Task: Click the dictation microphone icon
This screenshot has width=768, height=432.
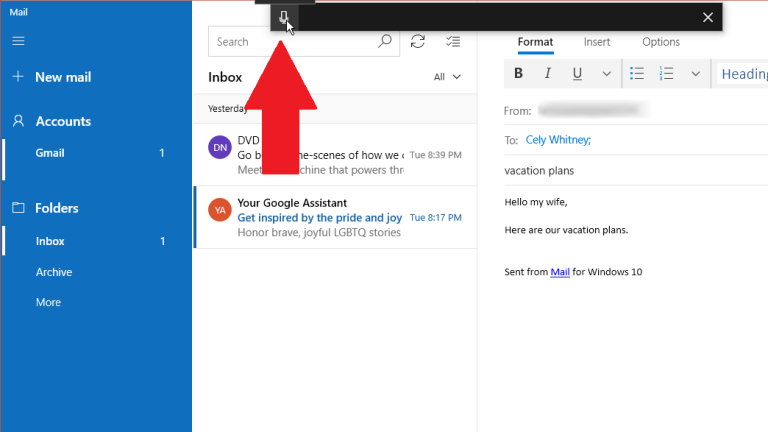Action: click(x=284, y=18)
